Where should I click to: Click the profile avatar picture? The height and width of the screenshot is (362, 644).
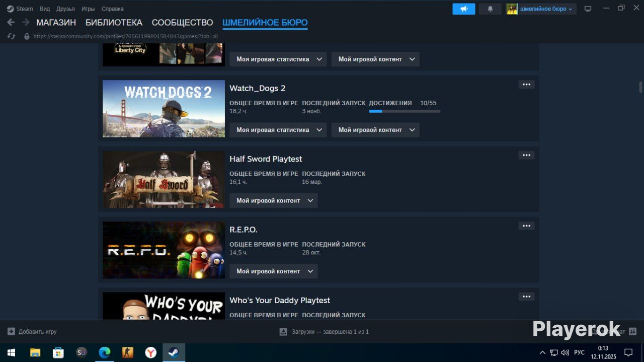click(x=512, y=9)
